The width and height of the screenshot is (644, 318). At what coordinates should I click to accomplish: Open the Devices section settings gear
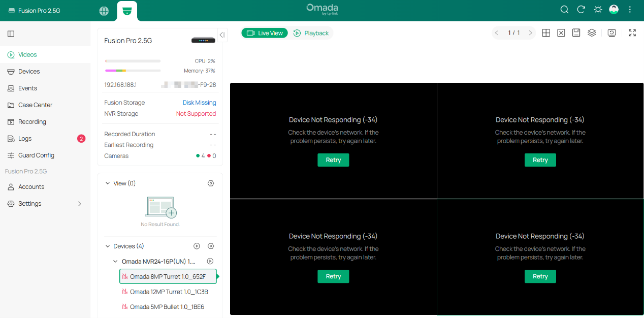pos(211,246)
